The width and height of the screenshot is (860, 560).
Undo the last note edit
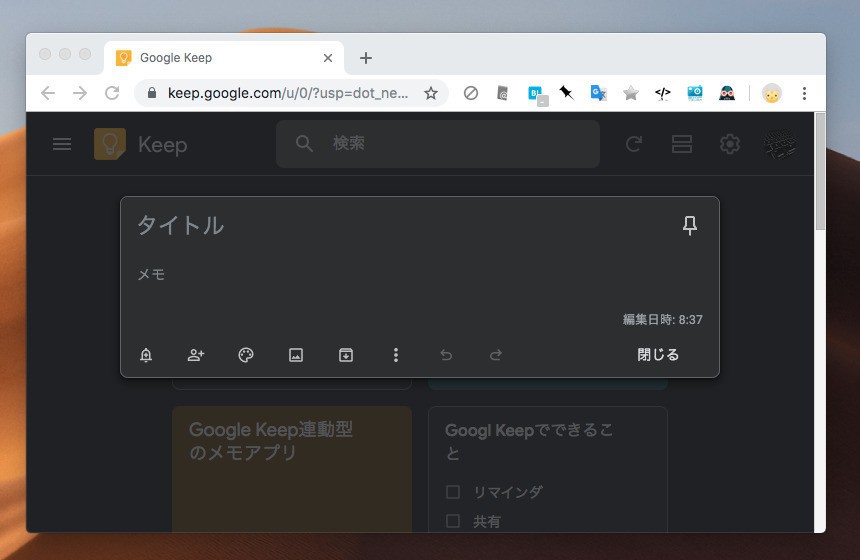[446, 355]
